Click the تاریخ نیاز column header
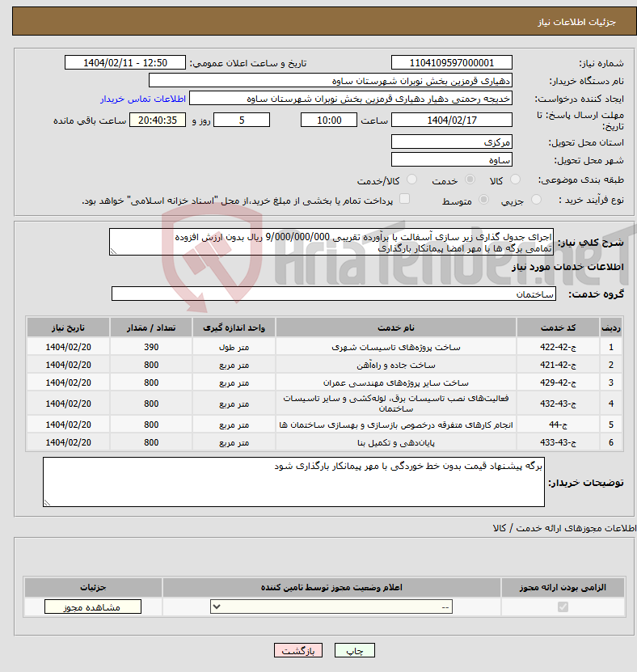 pyautogui.click(x=69, y=328)
